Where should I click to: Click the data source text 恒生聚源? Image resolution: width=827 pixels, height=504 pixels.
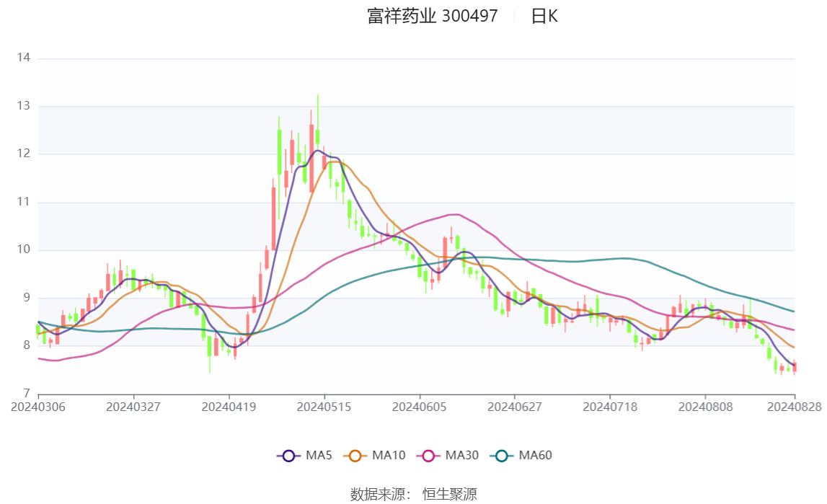[x=449, y=495]
